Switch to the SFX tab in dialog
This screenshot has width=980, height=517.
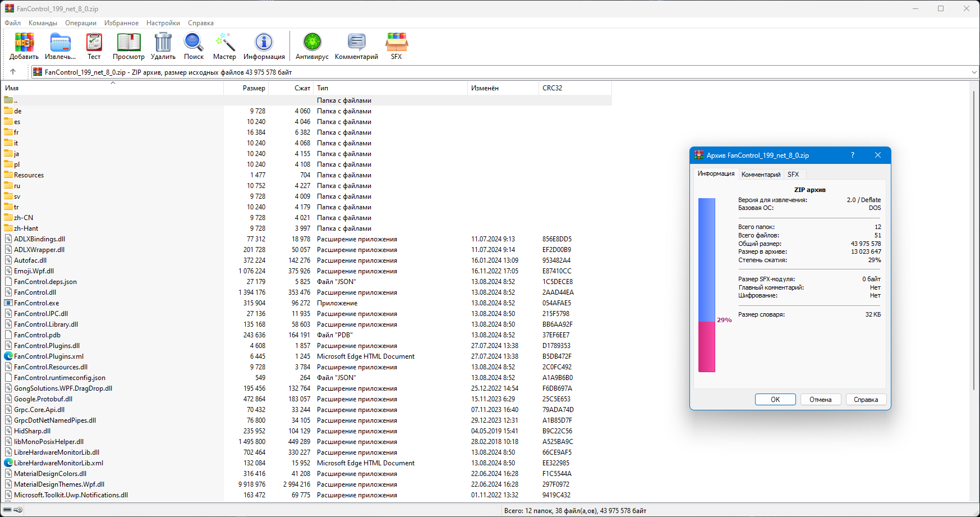click(793, 175)
